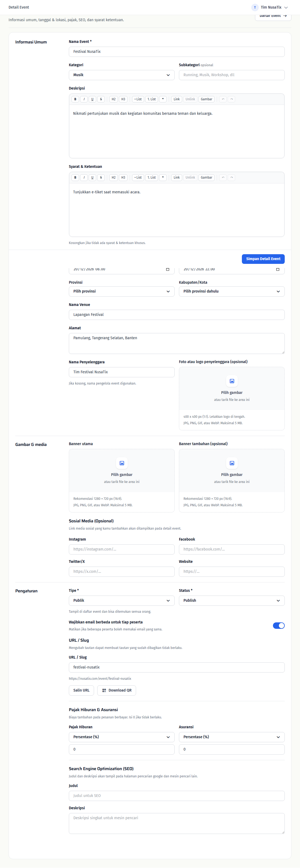Screen dimensions: 300x868
Task: Click into the Instagram URL field
Action: pyautogui.click(x=122, y=550)
